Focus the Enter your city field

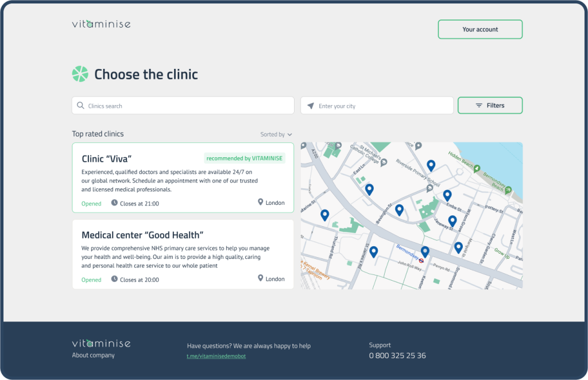click(x=377, y=106)
